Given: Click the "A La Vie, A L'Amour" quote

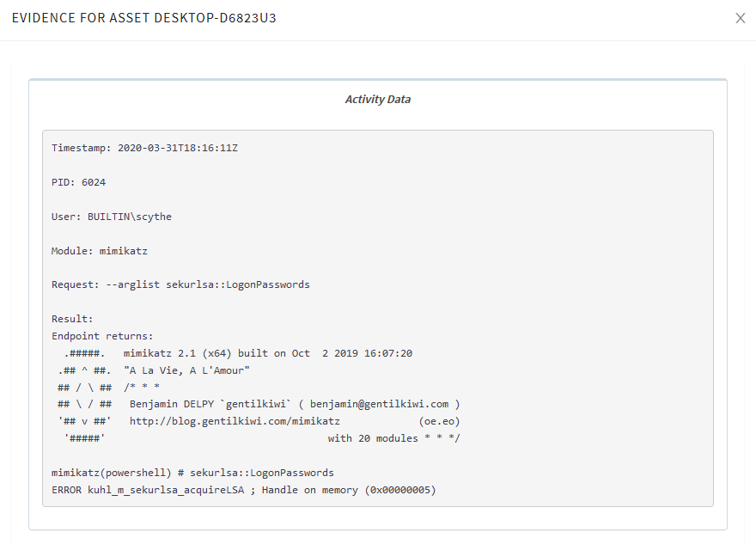Looking at the screenshot, I should pyautogui.click(x=186, y=370).
